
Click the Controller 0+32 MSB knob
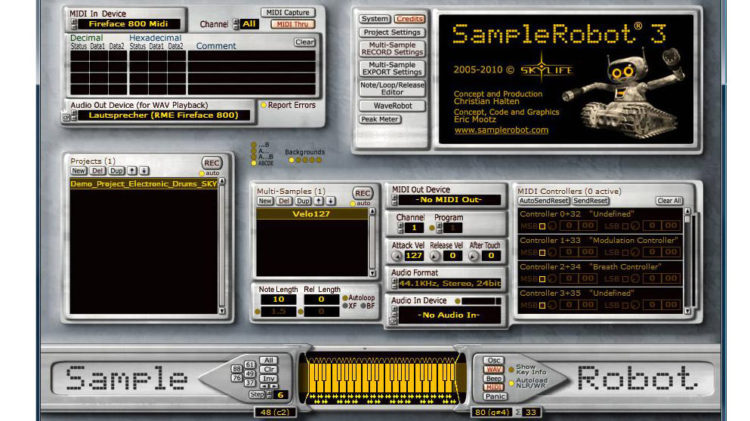point(552,225)
